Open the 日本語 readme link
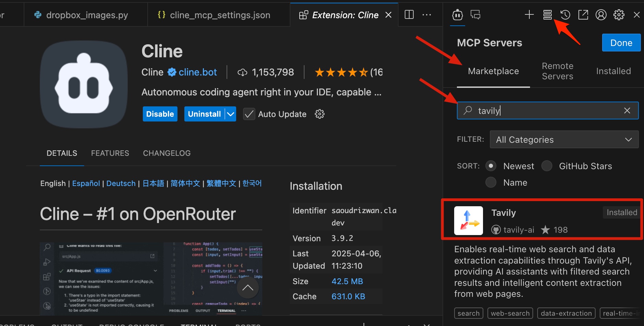Viewport: 644px width, 326px height. point(153,184)
